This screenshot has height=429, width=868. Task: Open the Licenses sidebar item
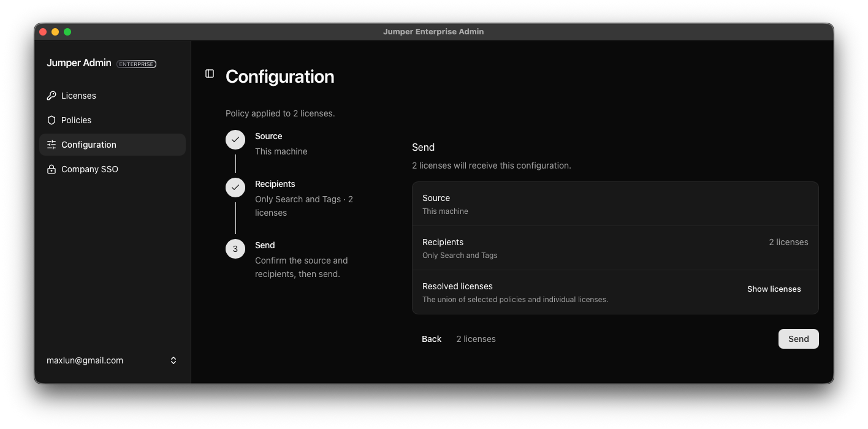click(112, 96)
